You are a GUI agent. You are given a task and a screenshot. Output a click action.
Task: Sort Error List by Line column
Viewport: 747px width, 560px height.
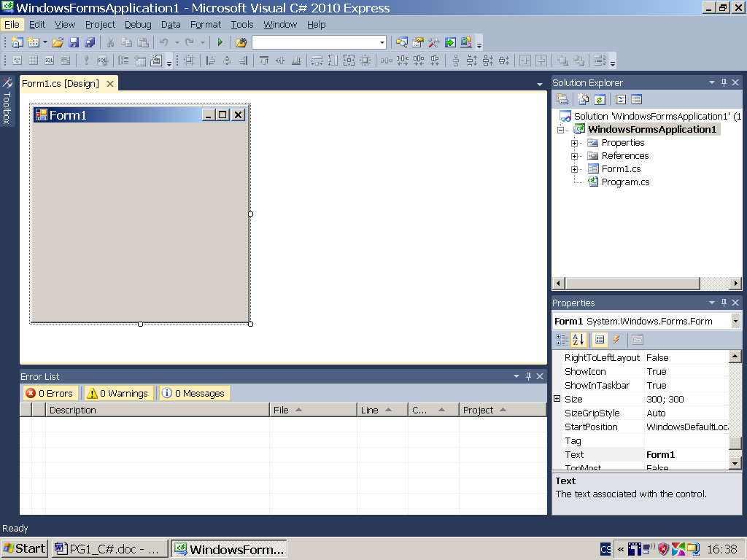pos(382,410)
